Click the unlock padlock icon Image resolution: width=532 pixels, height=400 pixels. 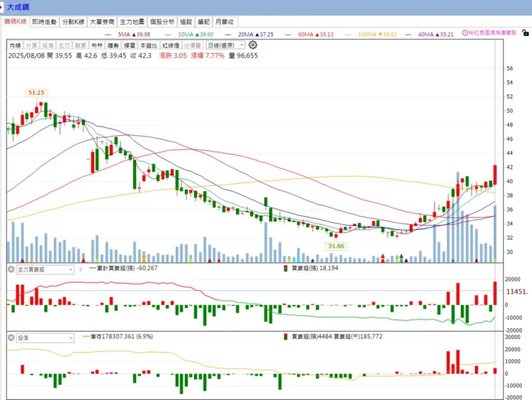point(526,33)
